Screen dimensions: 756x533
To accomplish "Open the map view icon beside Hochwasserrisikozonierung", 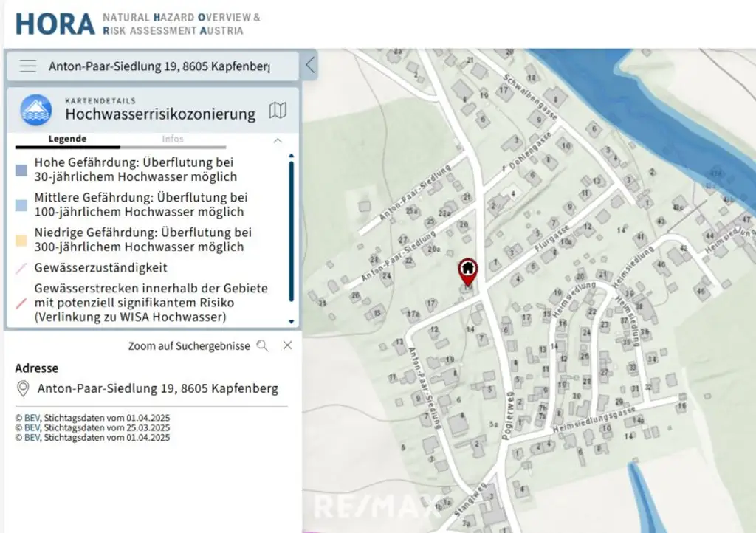I will tap(277, 111).
